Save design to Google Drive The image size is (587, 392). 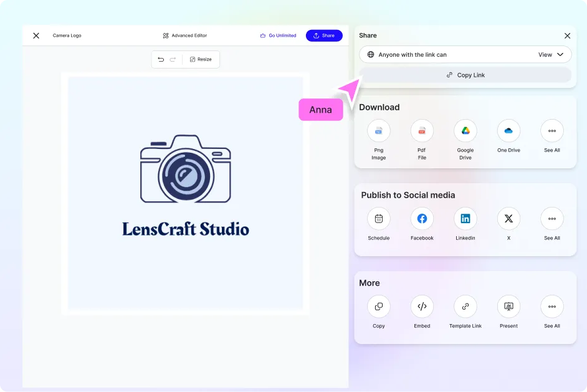(465, 131)
